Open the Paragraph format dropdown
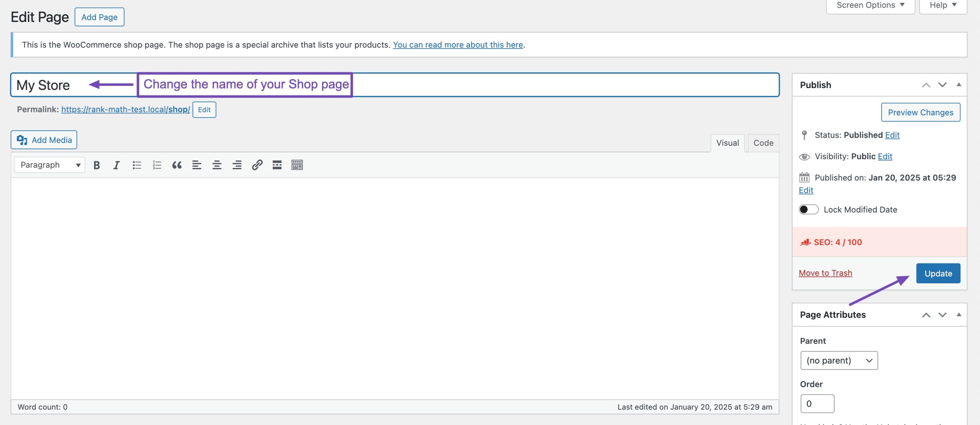This screenshot has width=980, height=425. point(50,165)
